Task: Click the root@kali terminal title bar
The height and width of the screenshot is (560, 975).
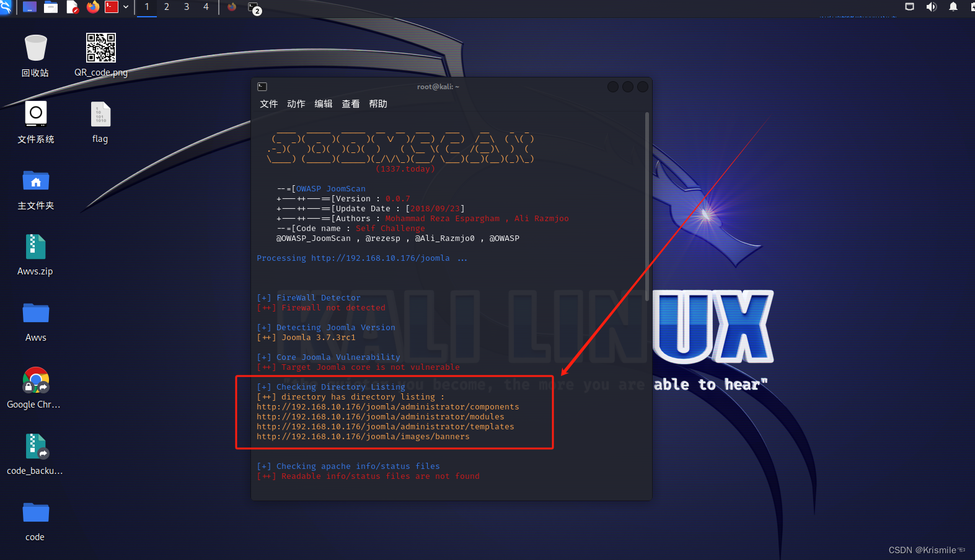Action: tap(438, 87)
